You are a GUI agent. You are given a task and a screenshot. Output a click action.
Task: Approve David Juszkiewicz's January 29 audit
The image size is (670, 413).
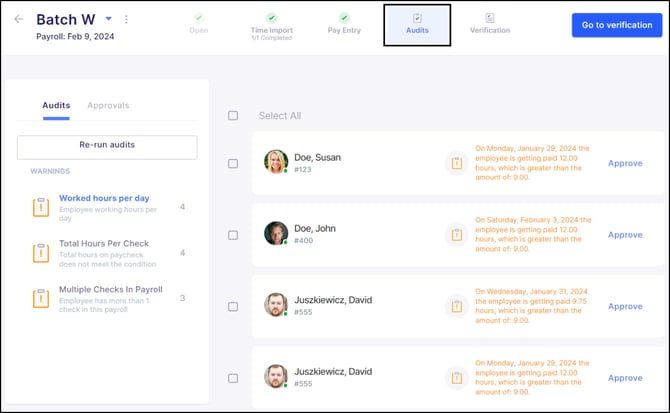[625, 378]
